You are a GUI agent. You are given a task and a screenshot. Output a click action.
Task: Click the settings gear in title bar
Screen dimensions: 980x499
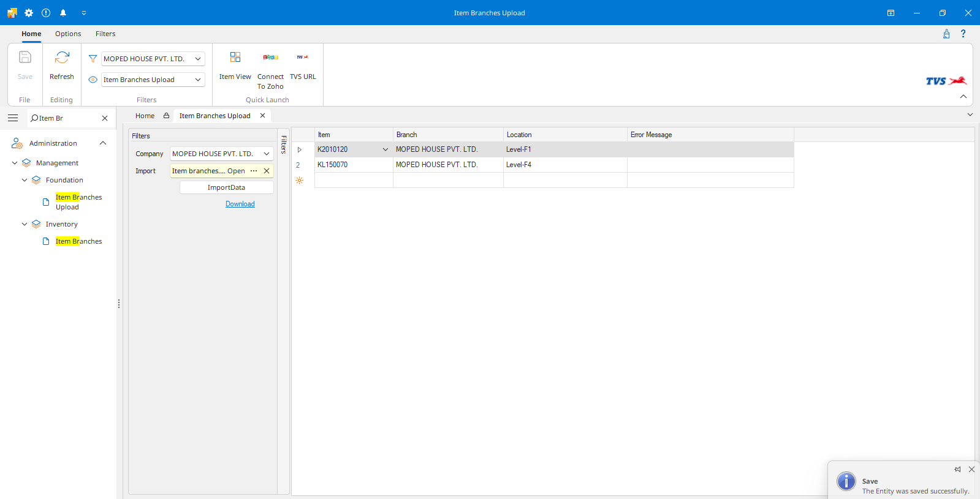(x=29, y=13)
